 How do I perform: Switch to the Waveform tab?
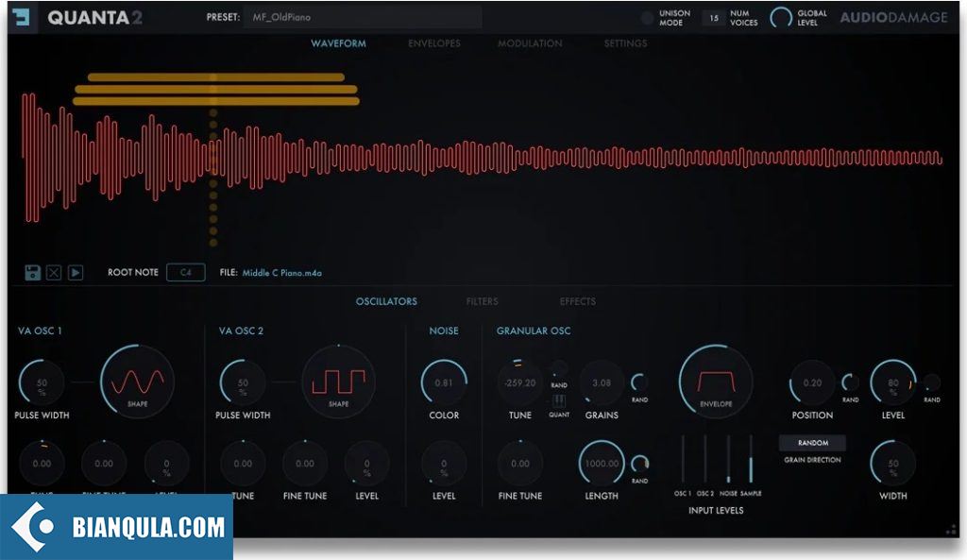point(338,43)
